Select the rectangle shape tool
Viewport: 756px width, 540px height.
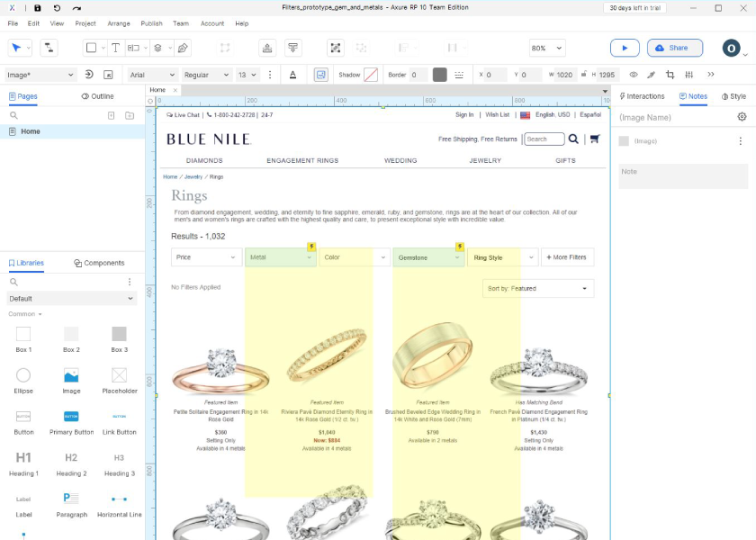(91, 48)
